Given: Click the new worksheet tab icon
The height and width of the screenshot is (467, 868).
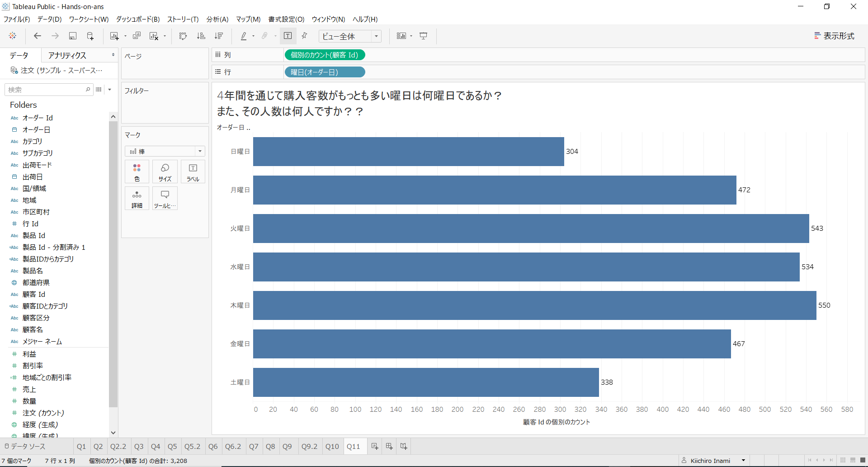Looking at the screenshot, I should 375,446.
